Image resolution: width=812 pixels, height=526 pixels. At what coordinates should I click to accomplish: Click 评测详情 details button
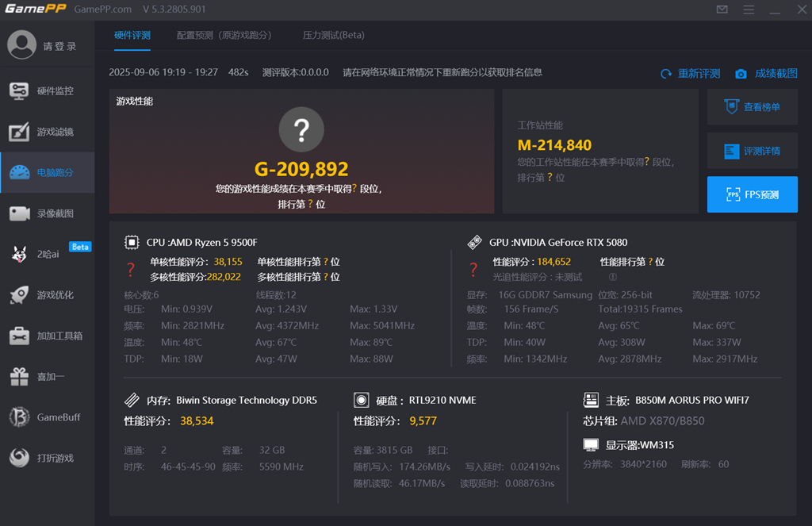(753, 151)
